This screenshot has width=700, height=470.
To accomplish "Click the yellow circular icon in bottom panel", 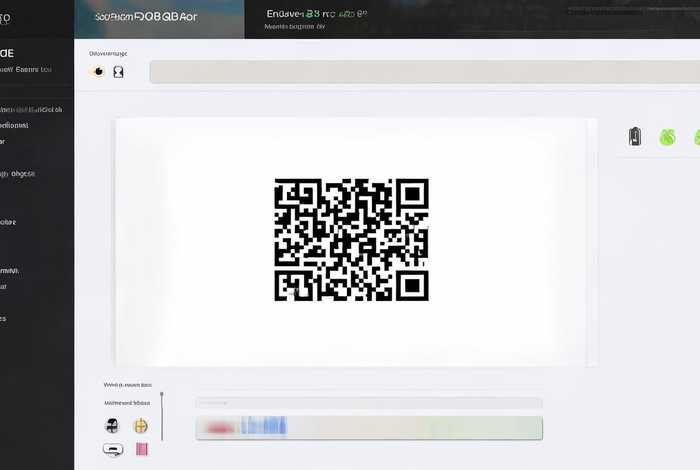I will 140,425.
